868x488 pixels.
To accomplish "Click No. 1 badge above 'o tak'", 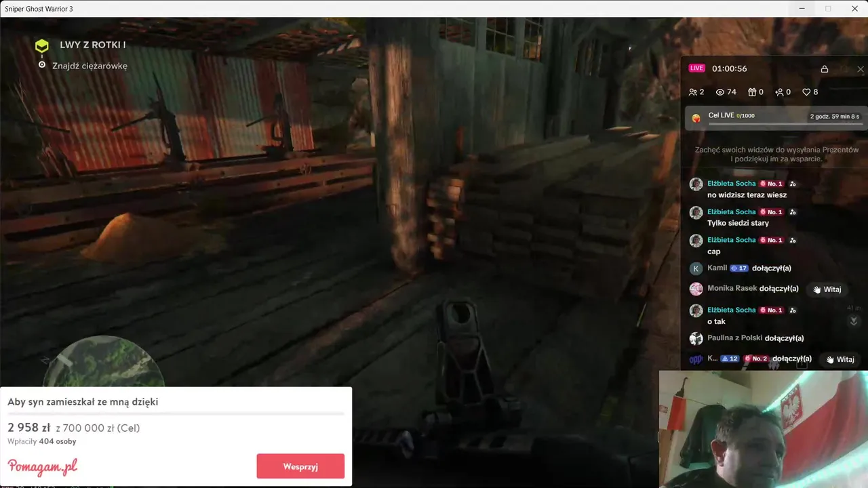I will coord(771,310).
